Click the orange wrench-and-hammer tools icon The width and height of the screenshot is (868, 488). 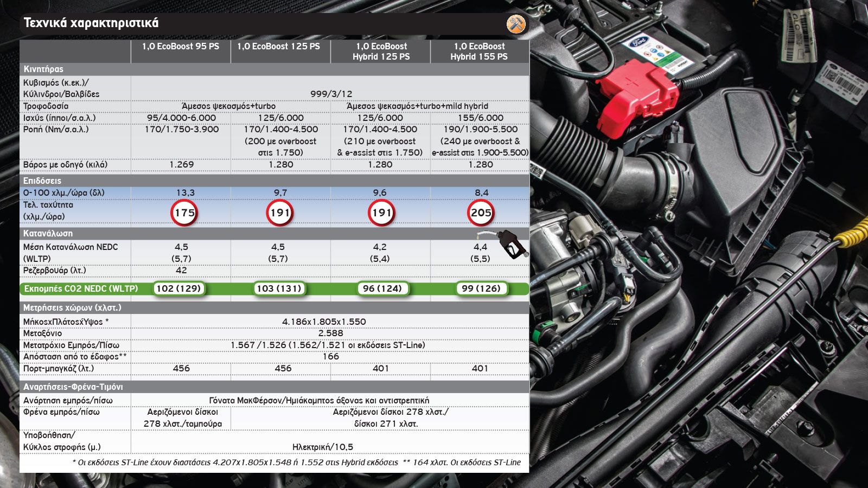point(516,24)
